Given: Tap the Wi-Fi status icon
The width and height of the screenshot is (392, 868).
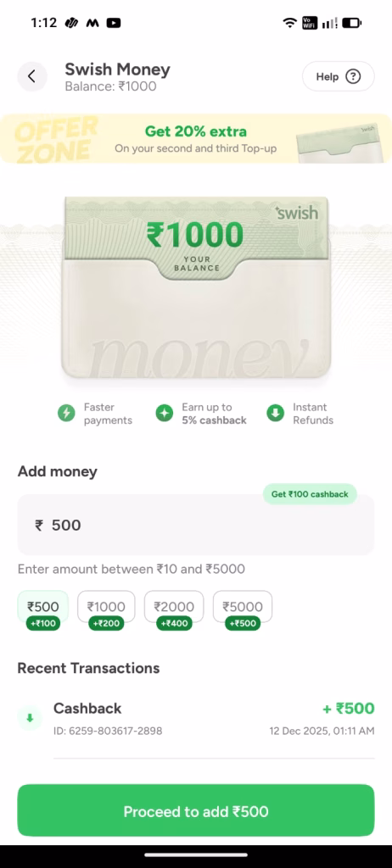Looking at the screenshot, I should click(x=289, y=23).
